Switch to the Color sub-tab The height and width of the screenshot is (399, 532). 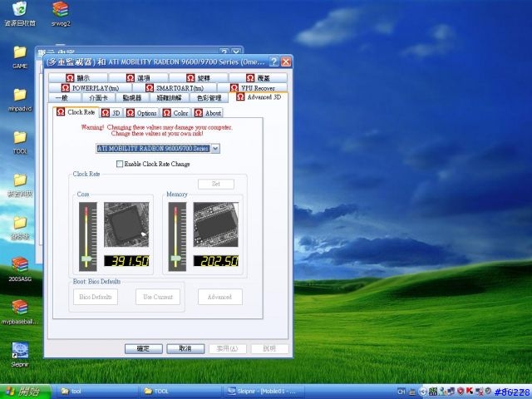(175, 113)
